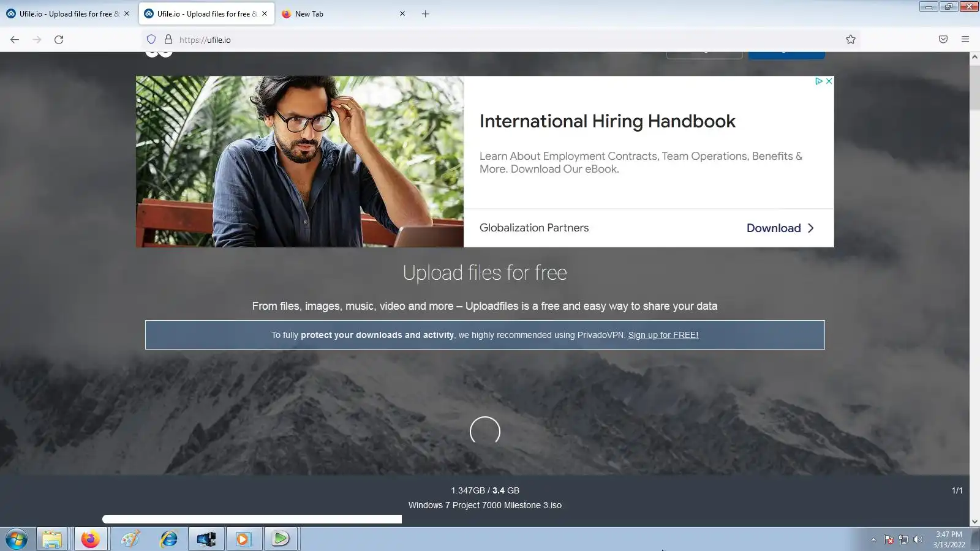Click the upload progress bar
Screen dimensions: 980x551
click(x=252, y=519)
